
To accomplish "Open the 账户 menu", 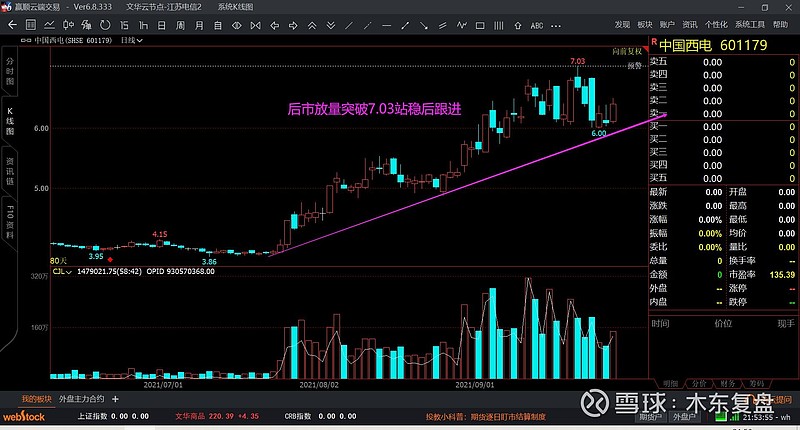I will 667,24.
